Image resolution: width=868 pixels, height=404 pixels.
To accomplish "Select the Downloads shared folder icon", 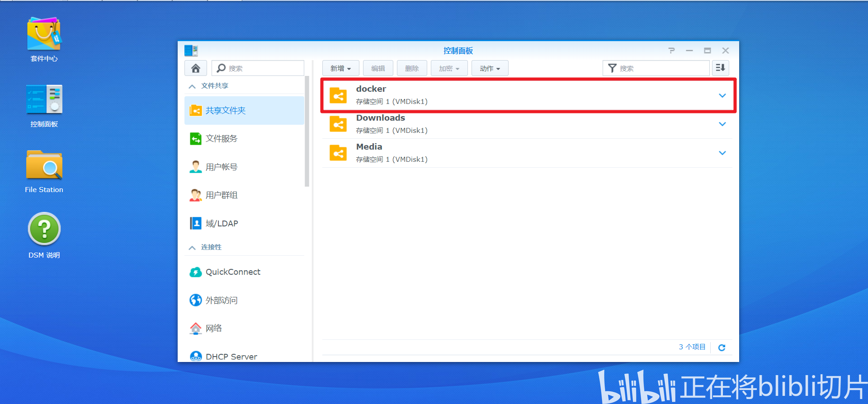I will click(x=338, y=124).
